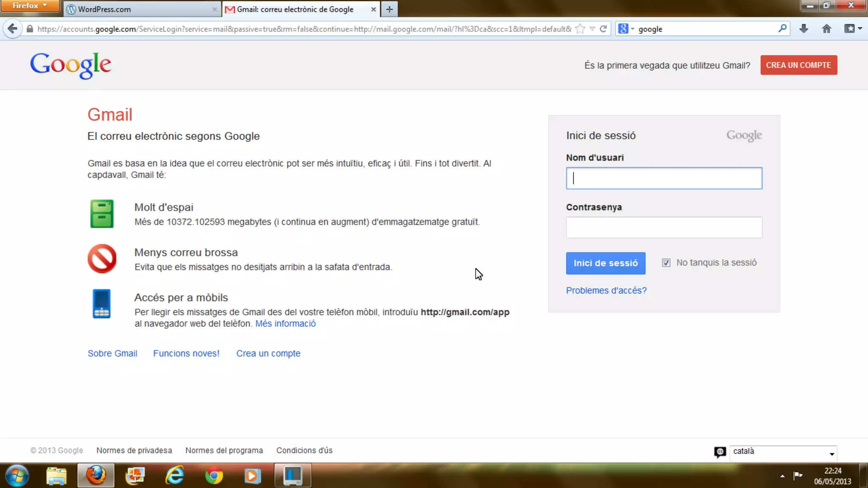Open Windows Explorer from the taskbar
Screen dimensions: 868x488
click(x=56, y=476)
